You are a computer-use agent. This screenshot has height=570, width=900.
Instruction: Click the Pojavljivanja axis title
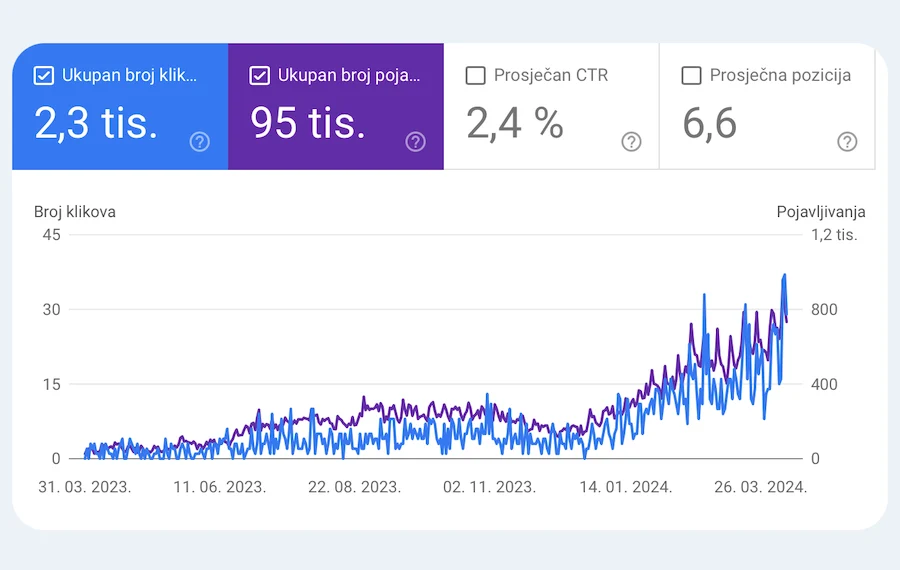(x=821, y=211)
